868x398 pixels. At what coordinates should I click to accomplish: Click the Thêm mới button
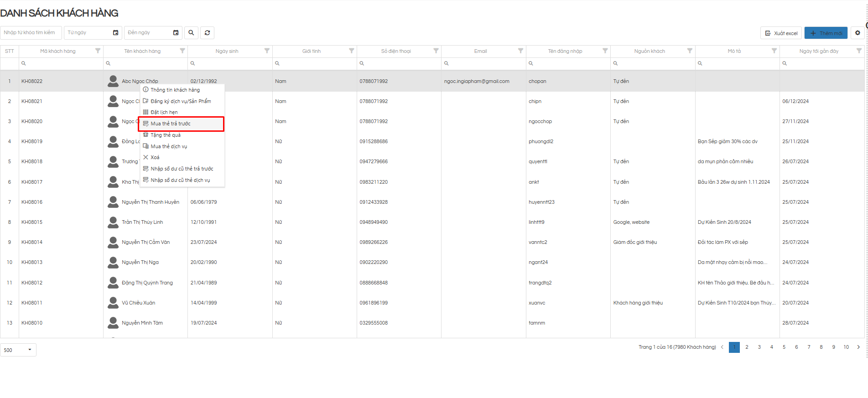(826, 33)
